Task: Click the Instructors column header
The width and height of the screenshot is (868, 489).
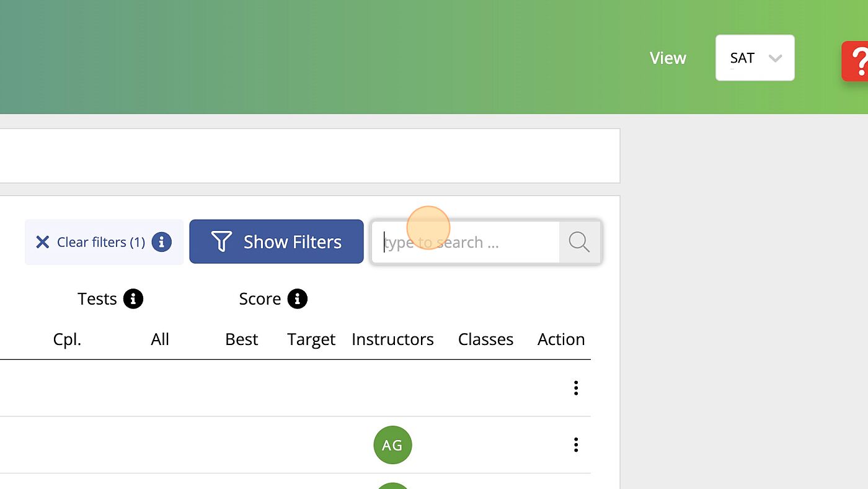Action: click(392, 339)
